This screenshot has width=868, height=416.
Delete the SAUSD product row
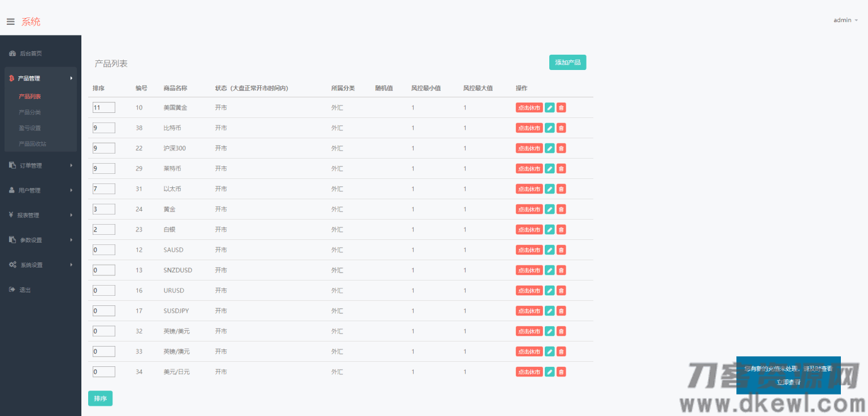[x=561, y=250]
